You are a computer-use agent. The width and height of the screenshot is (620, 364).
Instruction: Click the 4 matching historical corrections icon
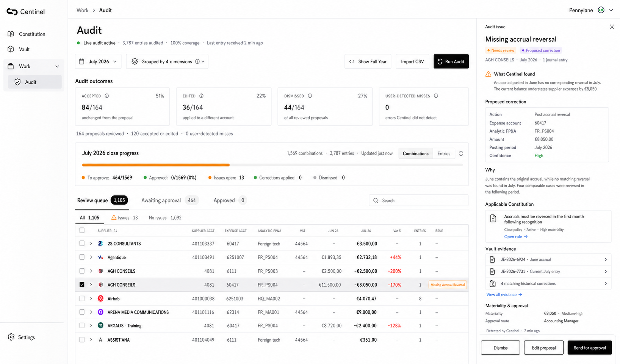pos(493,283)
